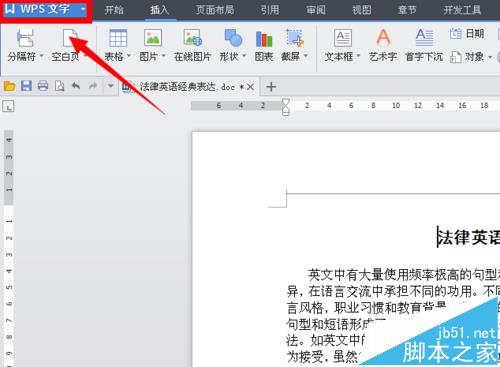500x367 pixels.
Task: Expand the 图片 dropdown arrow
Action: pyautogui.click(x=164, y=56)
